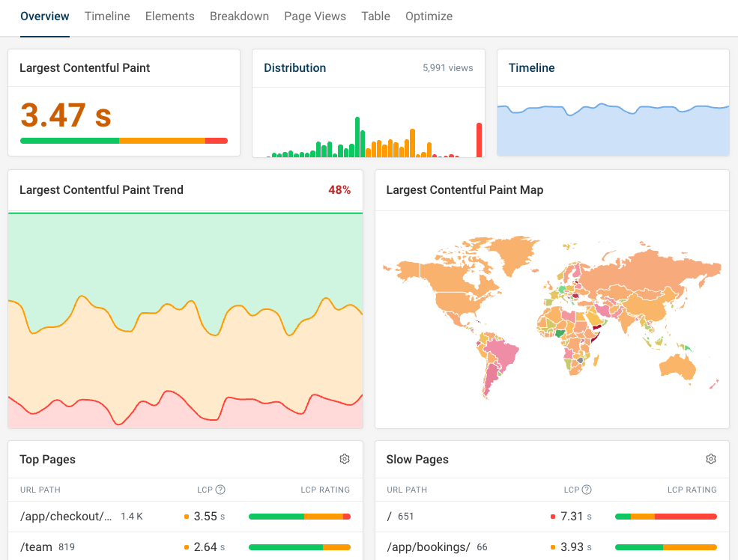Switch to the Elements tab
738x560 pixels.
[x=169, y=16]
